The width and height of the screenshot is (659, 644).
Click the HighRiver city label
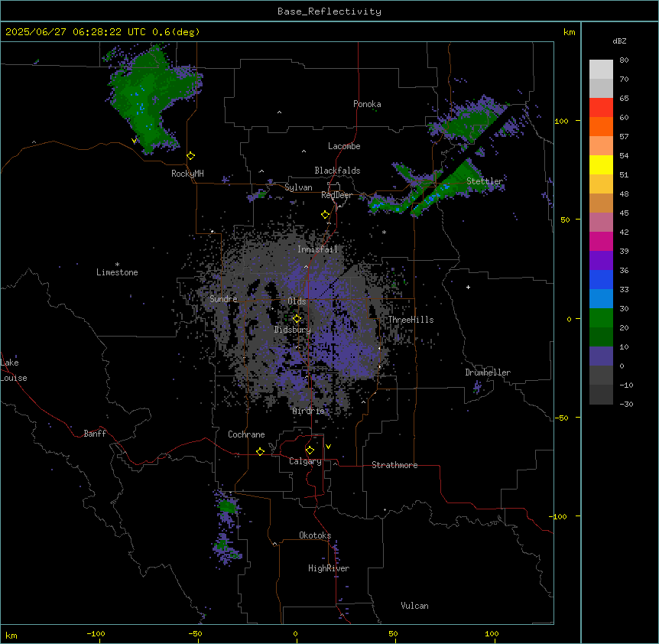pos(329,568)
